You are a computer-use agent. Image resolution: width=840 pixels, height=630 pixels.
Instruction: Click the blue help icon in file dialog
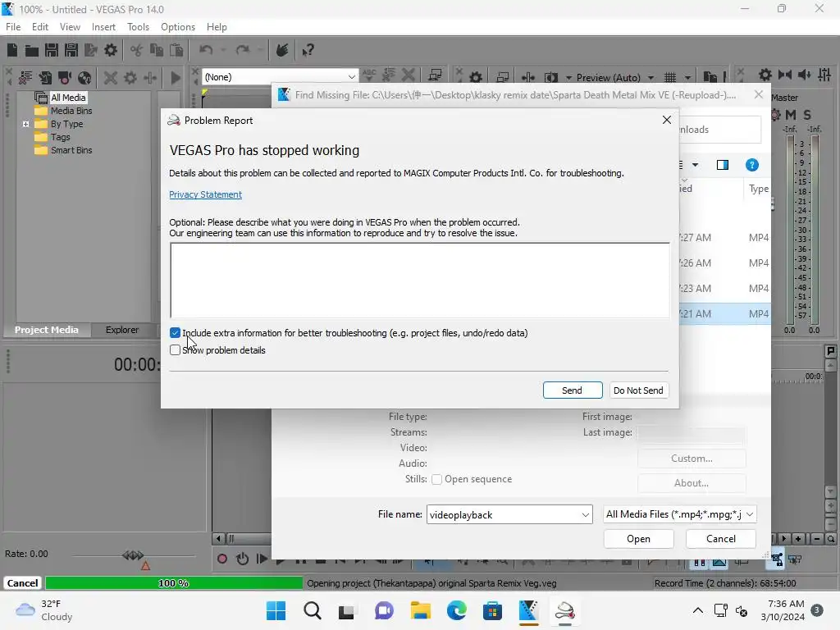coord(752,165)
